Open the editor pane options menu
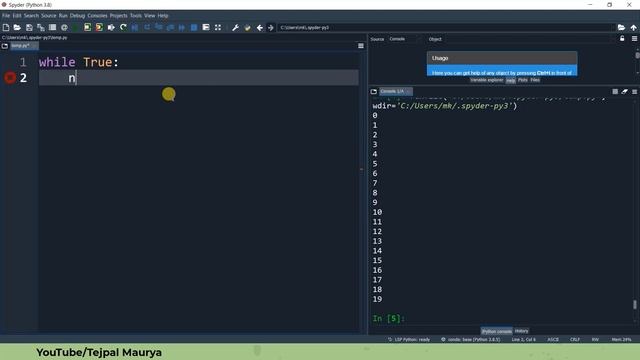 (361, 46)
